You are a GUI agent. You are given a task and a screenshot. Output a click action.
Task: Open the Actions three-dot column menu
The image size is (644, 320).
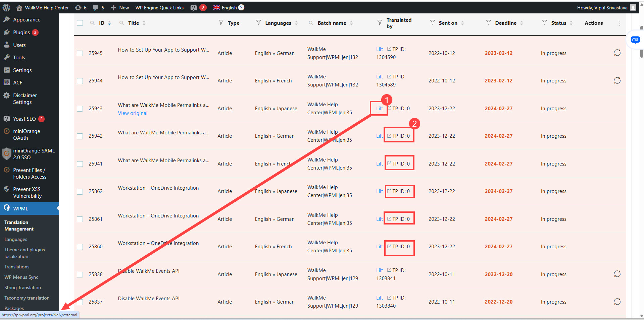point(620,23)
